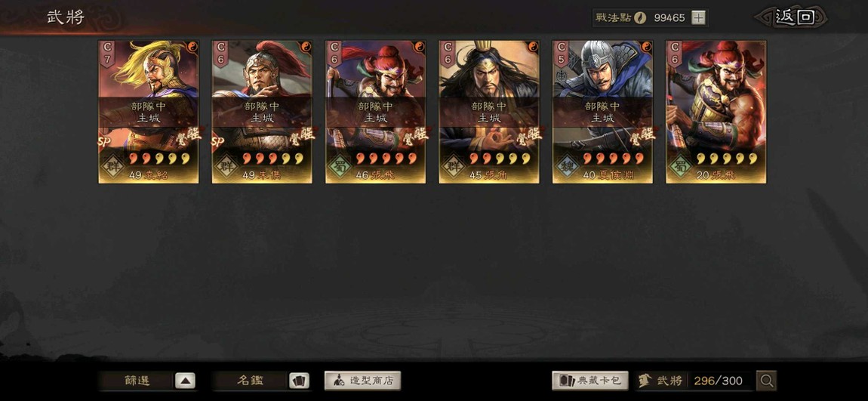
Task: Select the level 46 張飛 general card
Action: coord(375,112)
